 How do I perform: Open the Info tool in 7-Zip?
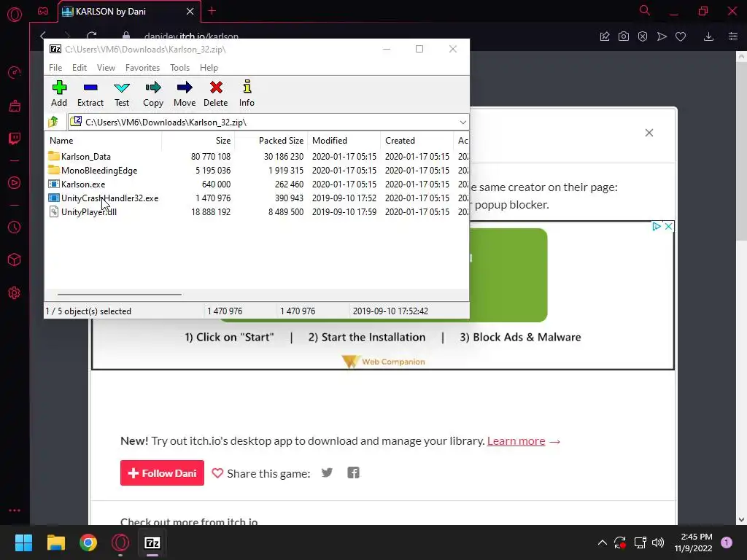[247, 93]
